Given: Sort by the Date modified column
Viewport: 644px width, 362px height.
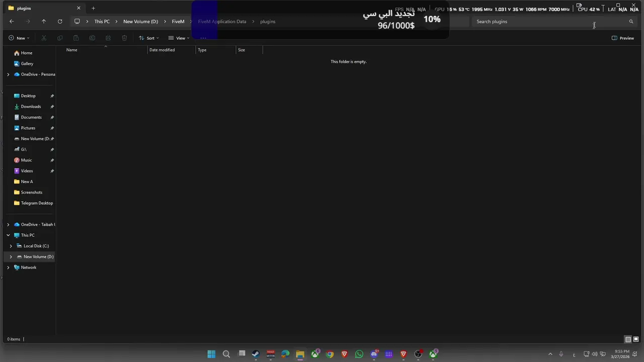Looking at the screenshot, I should pos(172,50).
